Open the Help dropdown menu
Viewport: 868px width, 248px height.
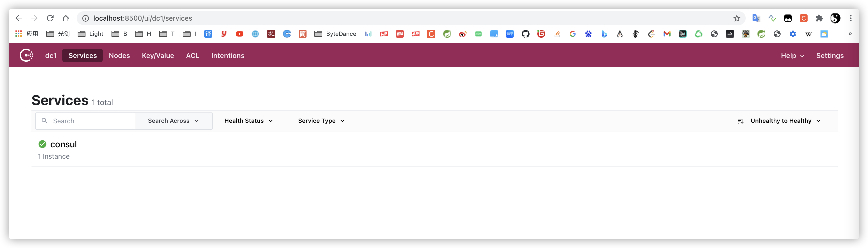click(x=793, y=55)
